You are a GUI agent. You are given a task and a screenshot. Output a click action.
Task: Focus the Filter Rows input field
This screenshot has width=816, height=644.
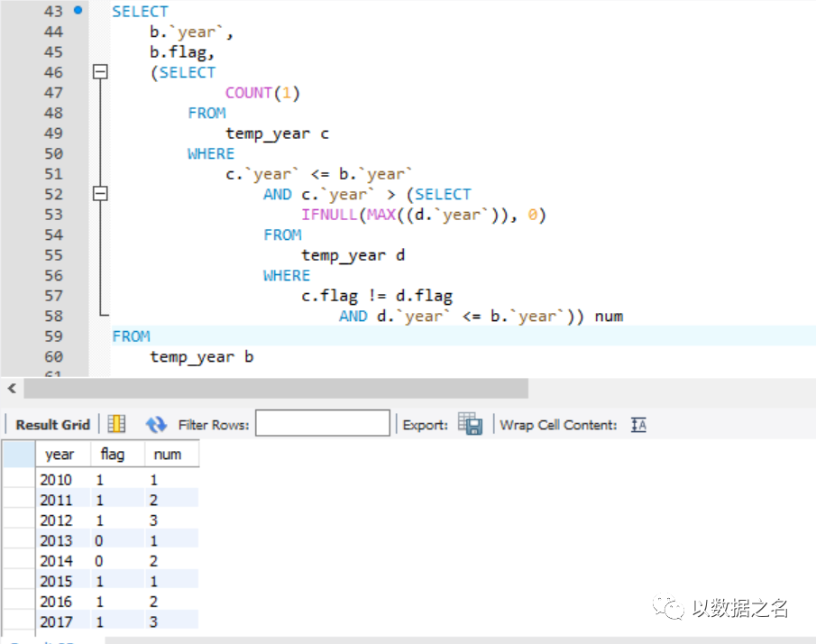pos(323,423)
